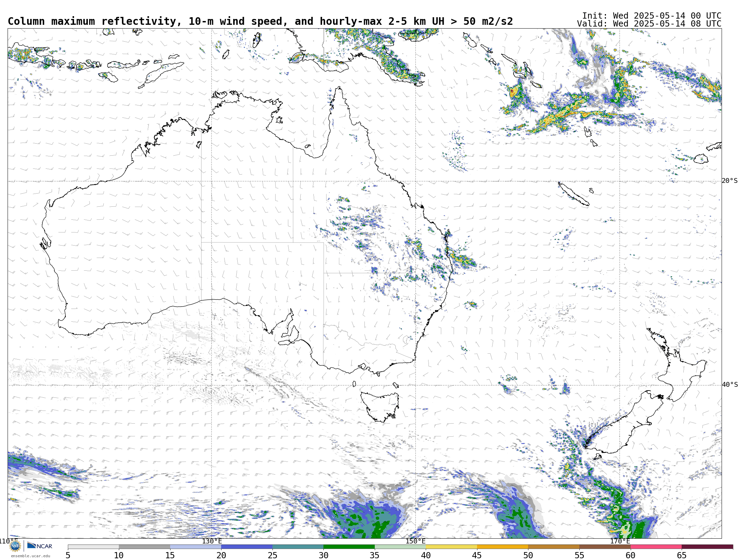The height and width of the screenshot is (560, 744).
Task: Select the pink 60-65 colorbar segment
Action: pyautogui.click(x=656, y=547)
